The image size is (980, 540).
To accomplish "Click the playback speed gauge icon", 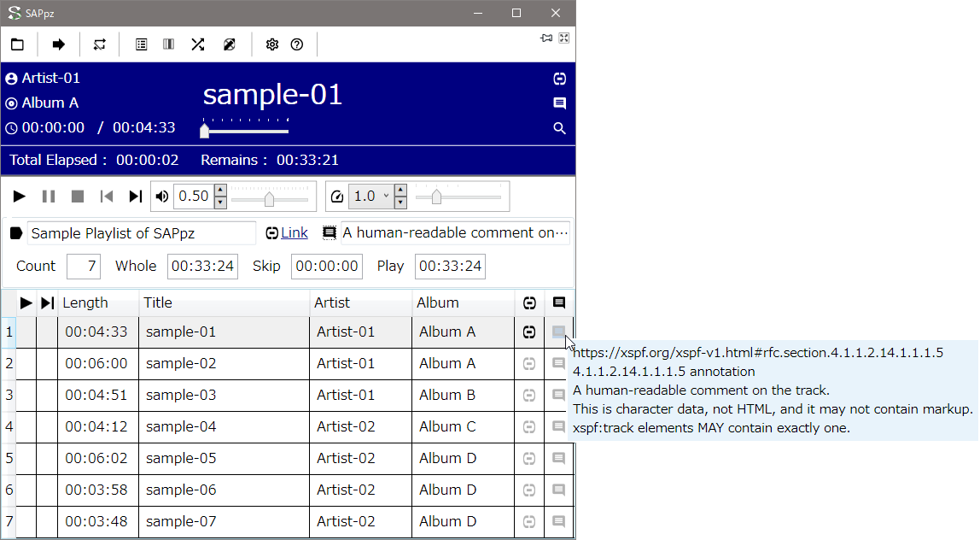I will (x=337, y=197).
